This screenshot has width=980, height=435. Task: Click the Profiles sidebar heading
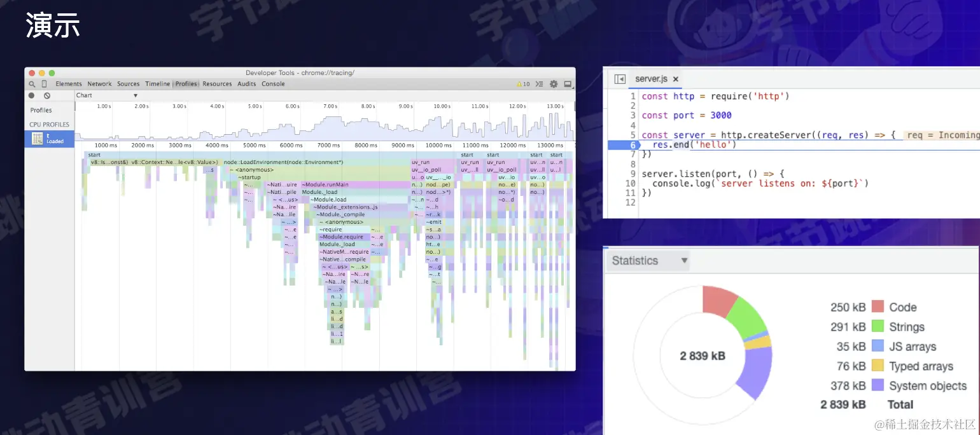coord(41,110)
